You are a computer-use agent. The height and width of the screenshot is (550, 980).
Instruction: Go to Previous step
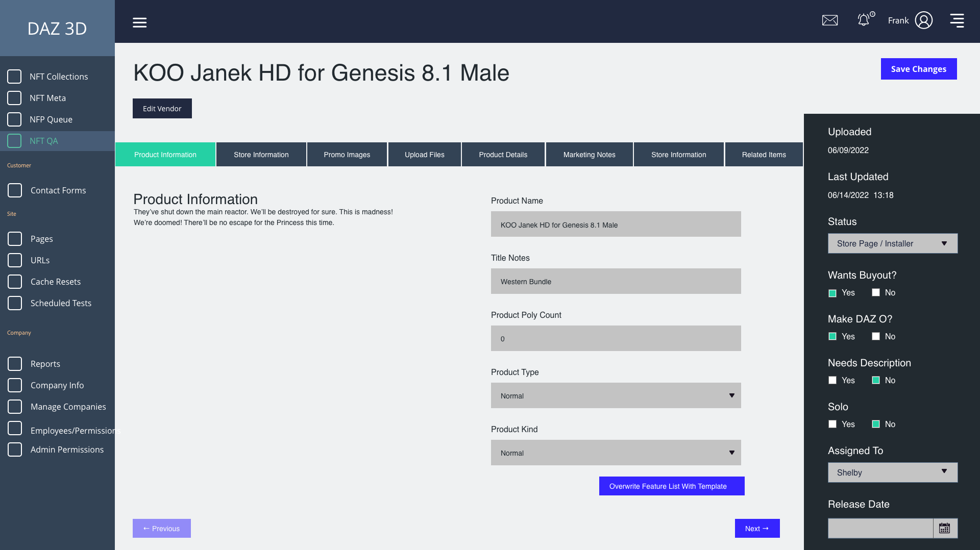[162, 529]
